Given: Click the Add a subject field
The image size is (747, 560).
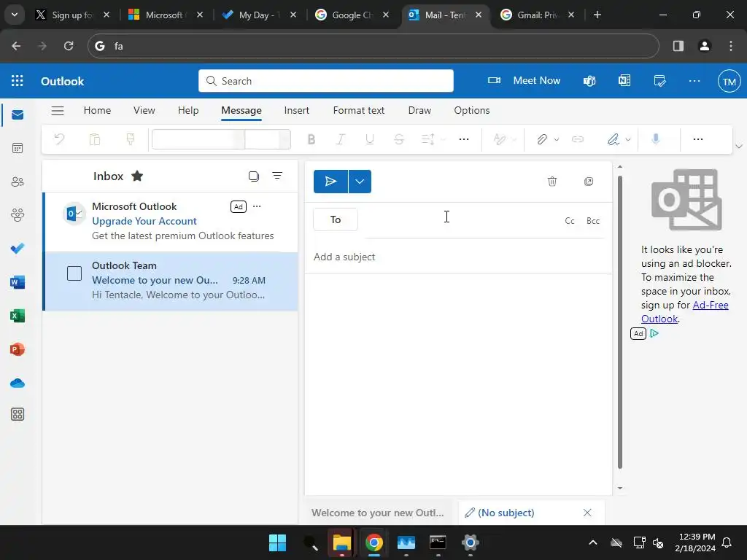Looking at the screenshot, I should coord(458,257).
